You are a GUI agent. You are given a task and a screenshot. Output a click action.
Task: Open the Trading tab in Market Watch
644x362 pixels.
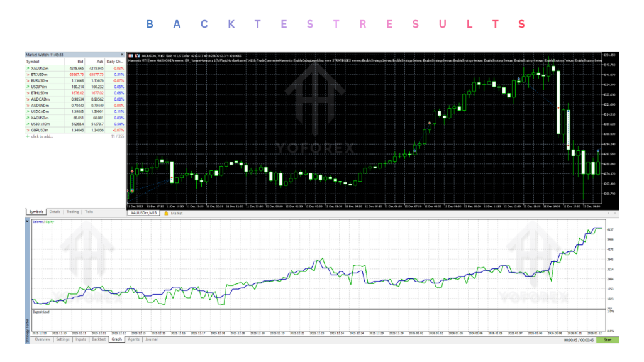(x=73, y=212)
